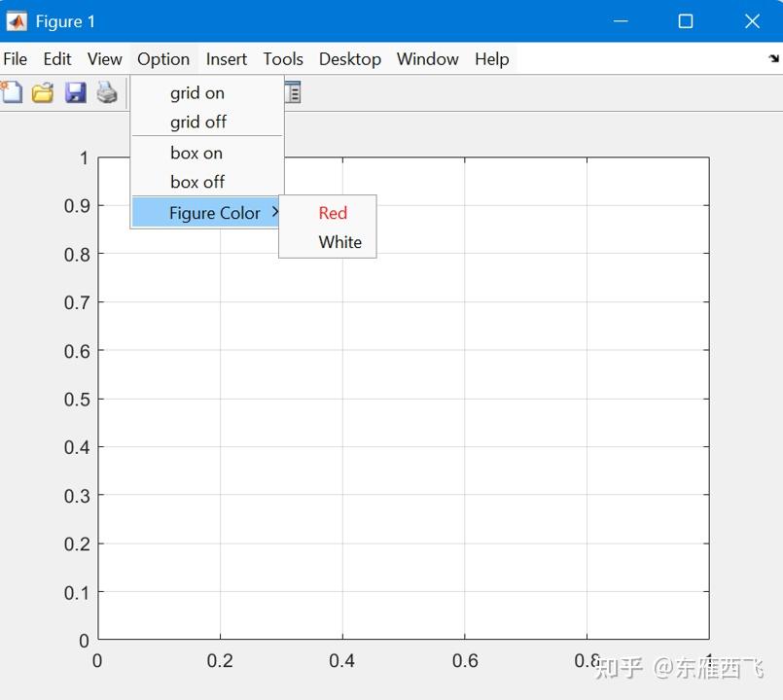
Task: Open a file using the folder icon
Action: tap(43, 92)
